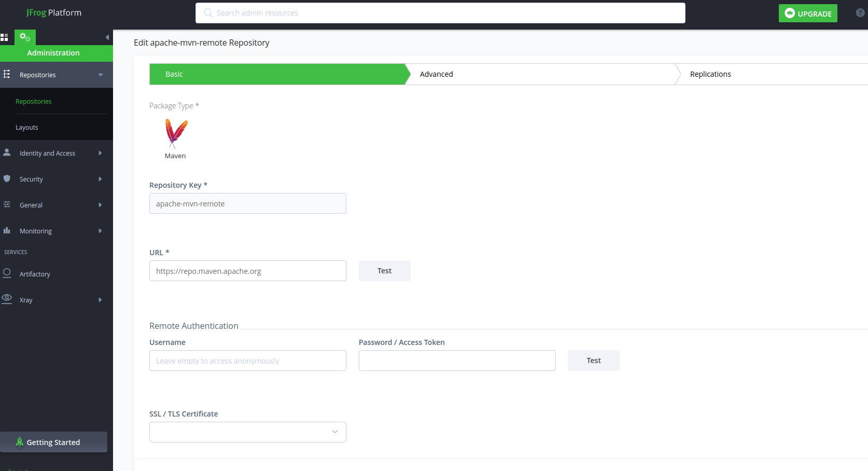Click the page title Edit apache-mvn-remote Repository

pyautogui.click(x=202, y=43)
